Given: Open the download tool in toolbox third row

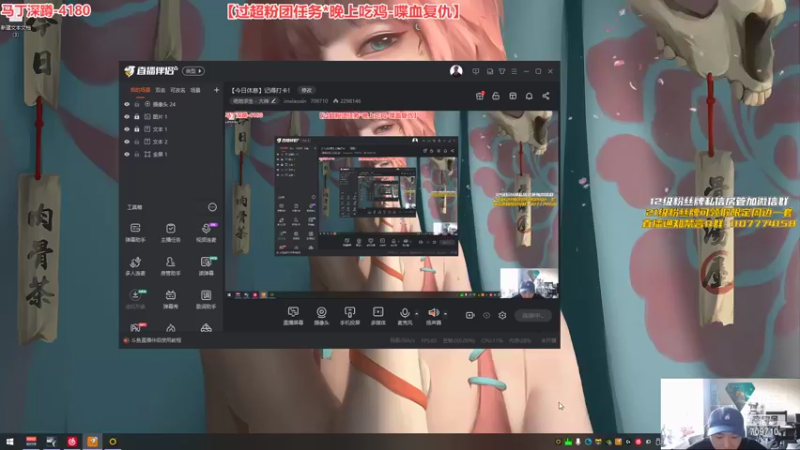Looking at the screenshot, I should tap(135, 299).
